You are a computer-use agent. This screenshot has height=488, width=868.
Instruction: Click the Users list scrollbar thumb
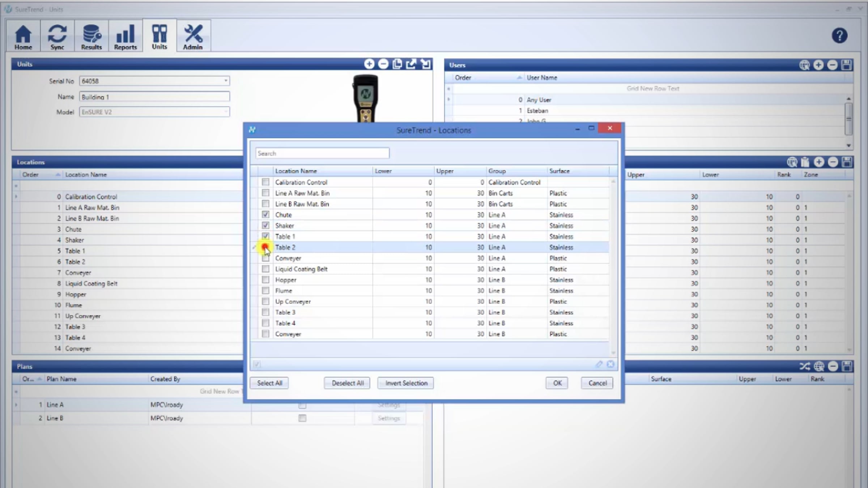848,119
